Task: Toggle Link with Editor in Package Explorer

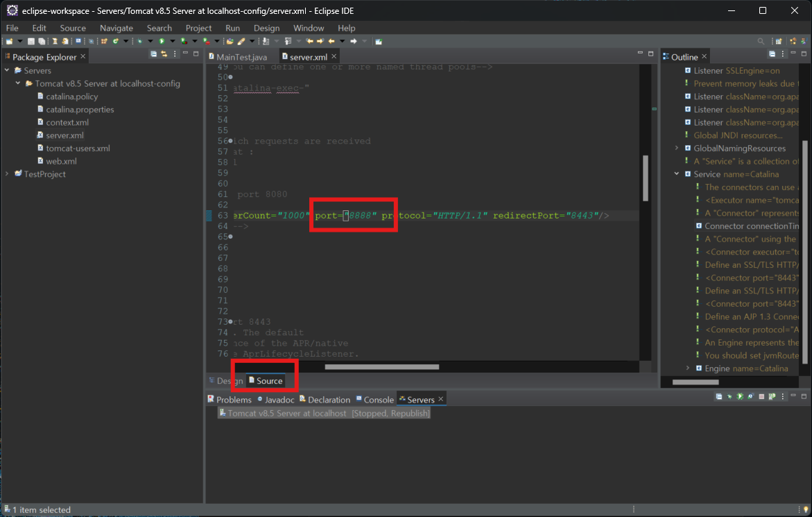Action: pos(164,54)
